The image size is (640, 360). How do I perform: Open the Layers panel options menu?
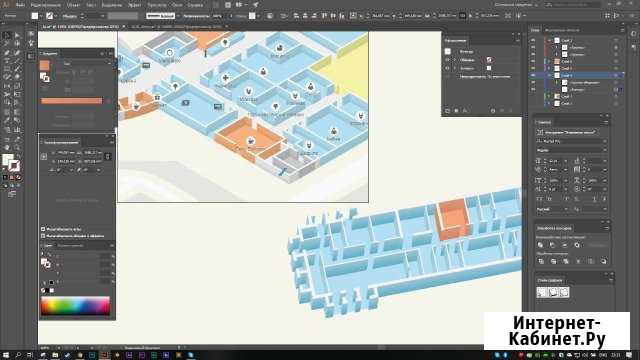pyautogui.click(x=622, y=30)
